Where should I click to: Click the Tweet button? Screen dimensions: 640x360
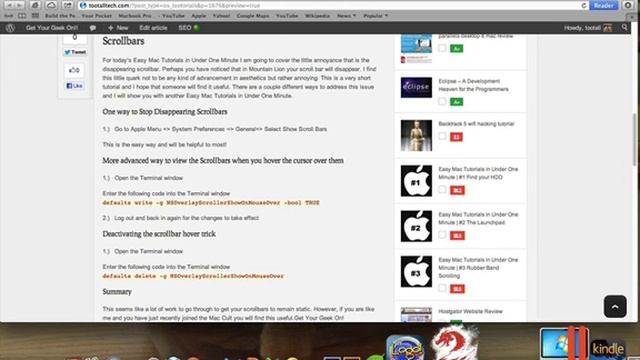pos(75,52)
